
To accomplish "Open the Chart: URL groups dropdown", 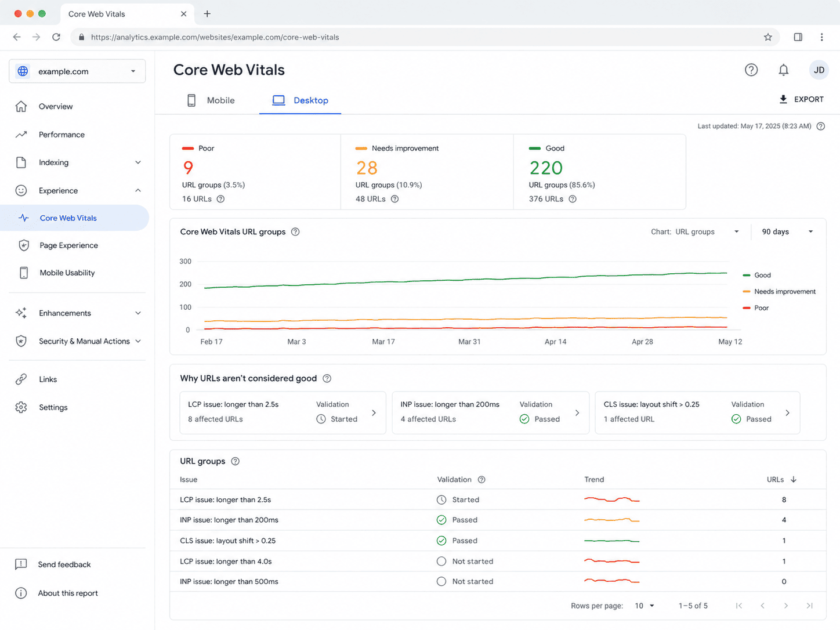I will point(696,232).
